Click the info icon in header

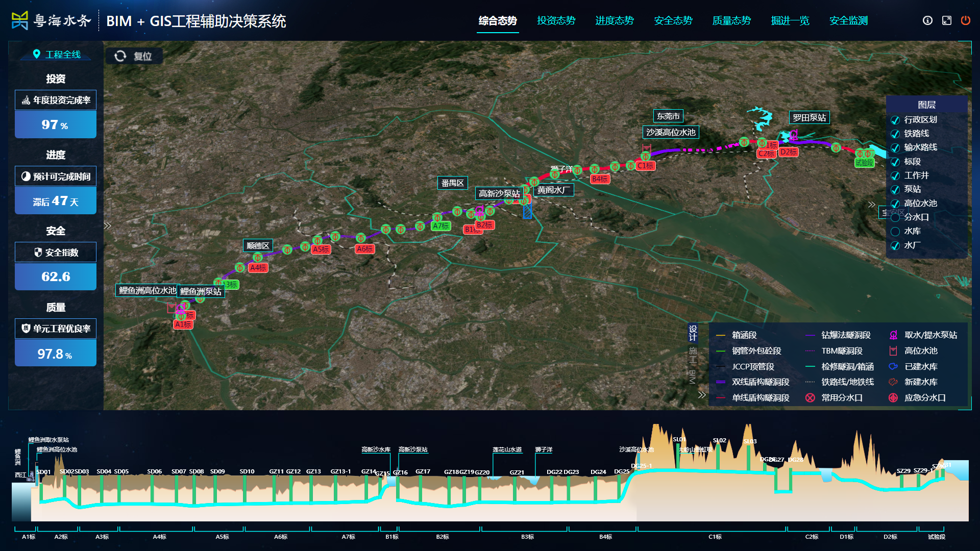(927, 20)
